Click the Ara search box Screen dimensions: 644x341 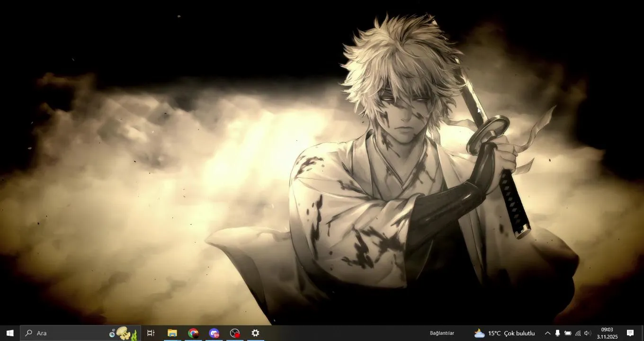tap(80, 333)
